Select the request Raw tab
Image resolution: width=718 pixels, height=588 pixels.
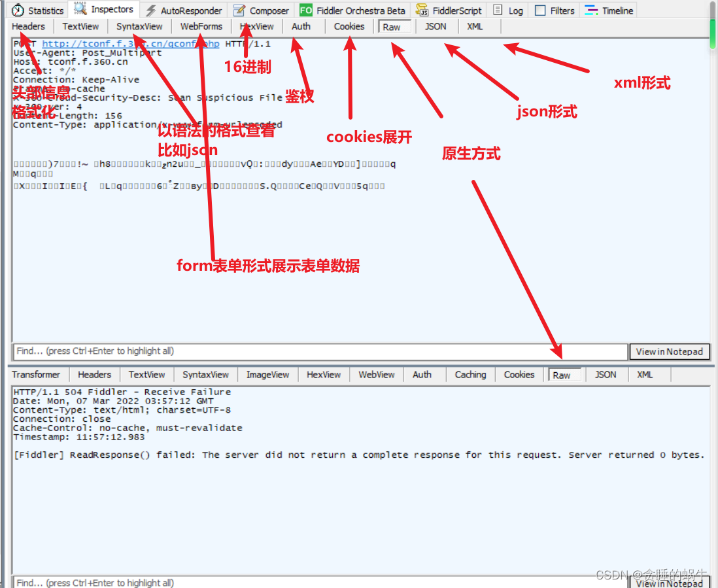(x=395, y=27)
